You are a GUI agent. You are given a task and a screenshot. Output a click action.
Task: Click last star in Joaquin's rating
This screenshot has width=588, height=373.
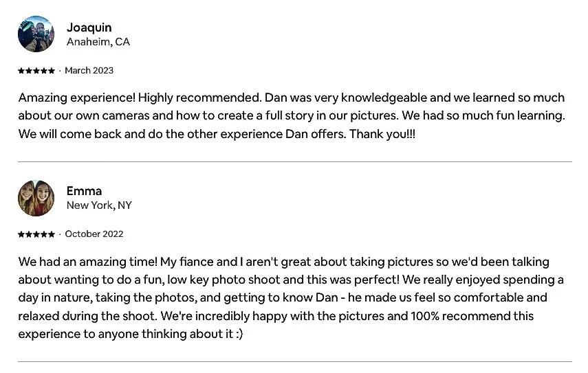[x=52, y=70]
